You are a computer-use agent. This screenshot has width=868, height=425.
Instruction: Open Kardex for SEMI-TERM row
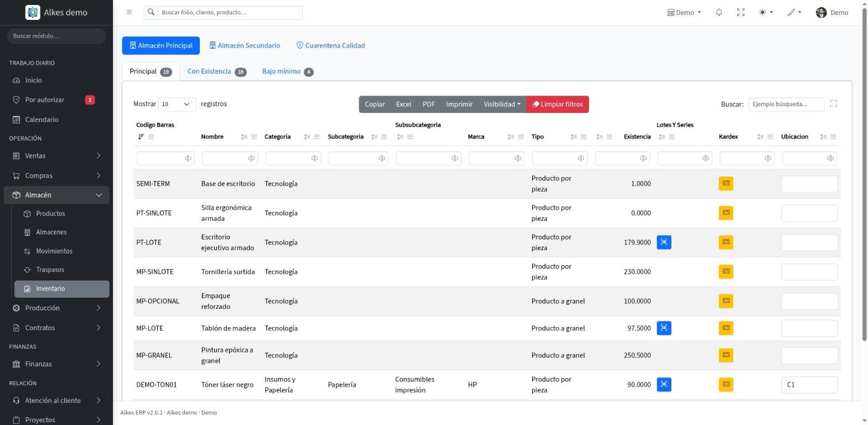(x=726, y=183)
